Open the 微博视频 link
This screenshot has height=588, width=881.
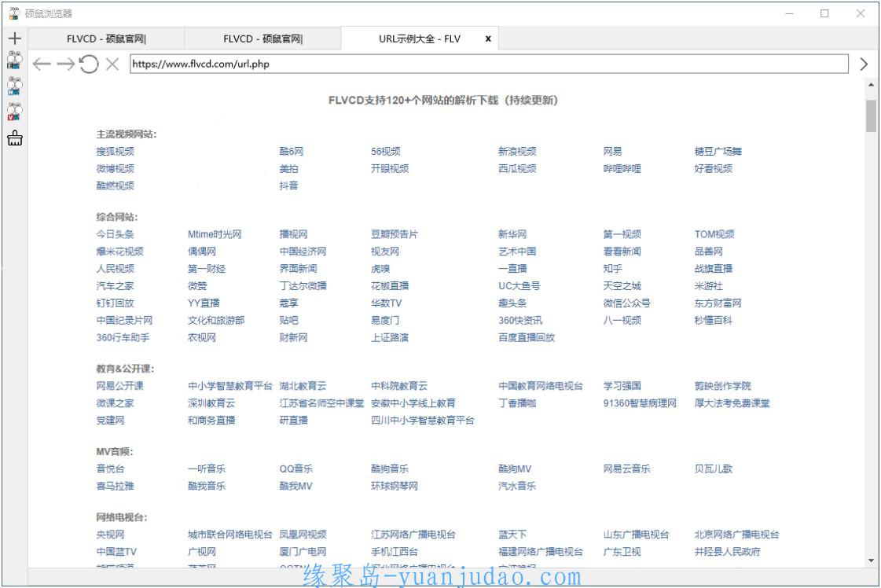(116, 169)
